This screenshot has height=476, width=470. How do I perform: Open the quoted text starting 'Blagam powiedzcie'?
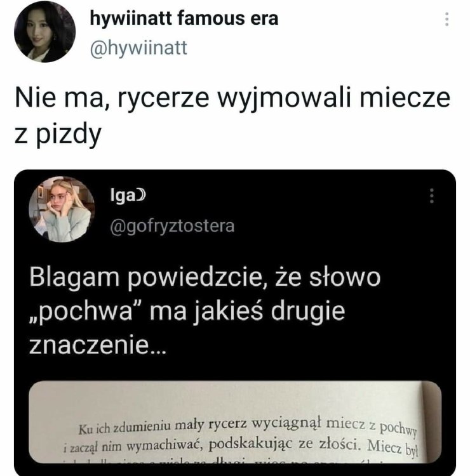point(205,310)
